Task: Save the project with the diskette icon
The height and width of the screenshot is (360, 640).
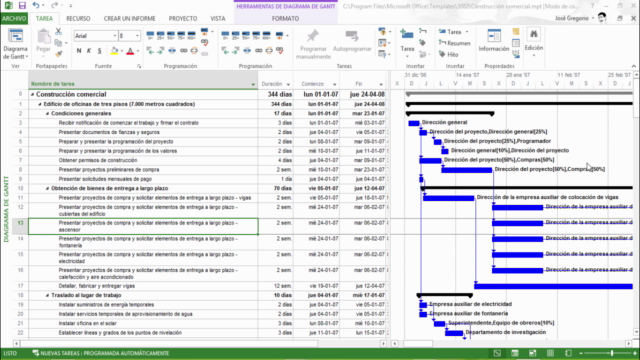Action: tap(22, 6)
